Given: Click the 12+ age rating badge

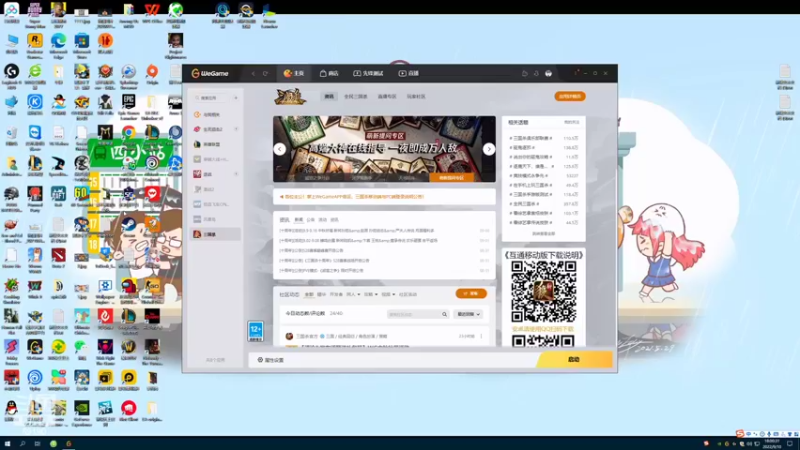Looking at the screenshot, I should [256, 331].
